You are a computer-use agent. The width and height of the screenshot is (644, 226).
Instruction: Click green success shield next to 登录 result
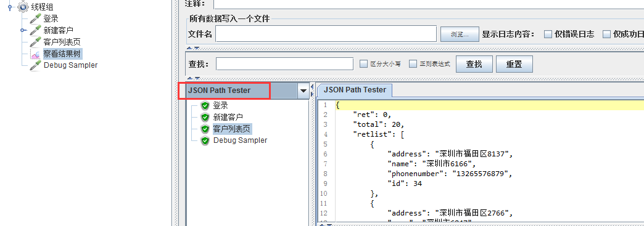pyautogui.click(x=205, y=106)
